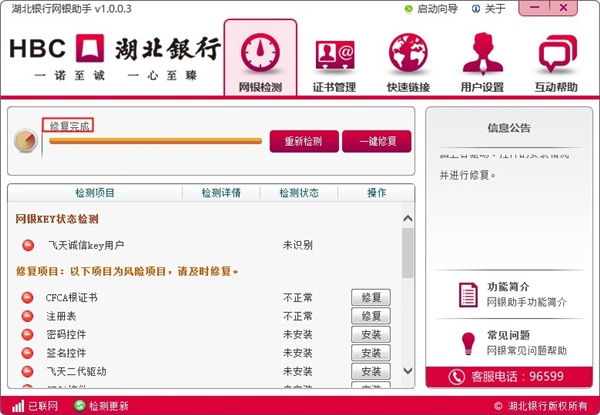Open the 用户设置 user tab
This screenshot has height=415, width=600.
tap(482, 63)
